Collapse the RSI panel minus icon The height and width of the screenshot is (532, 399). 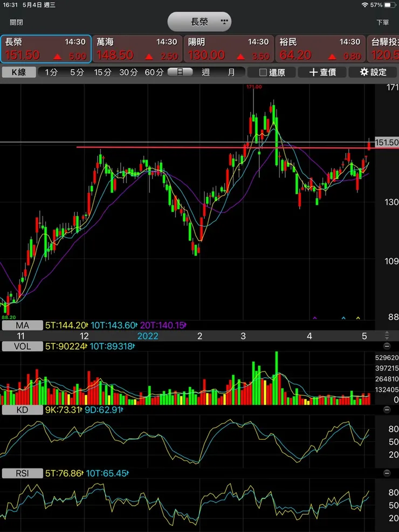coord(387,473)
